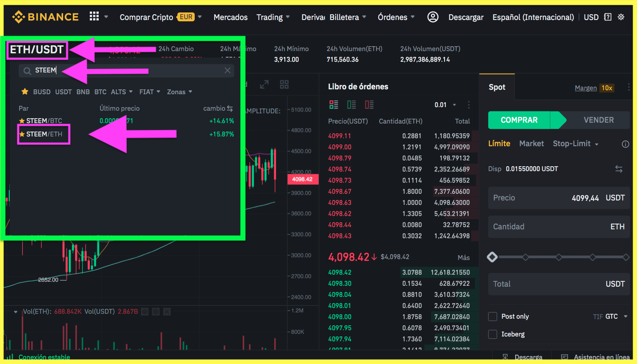Expand the chart to fullscreen with the arrows icon
This screenshot has height=364, width=637.
(x=264, y=84)
